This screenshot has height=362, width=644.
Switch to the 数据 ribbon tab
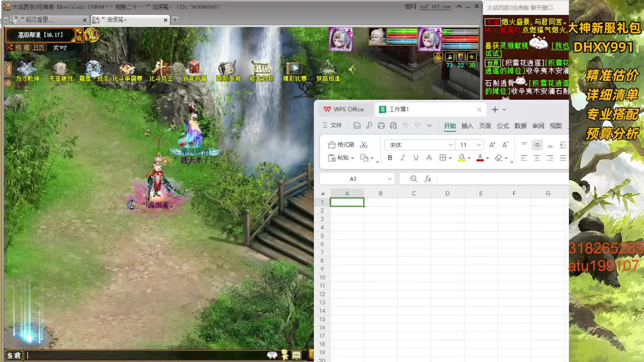point(520,126)
